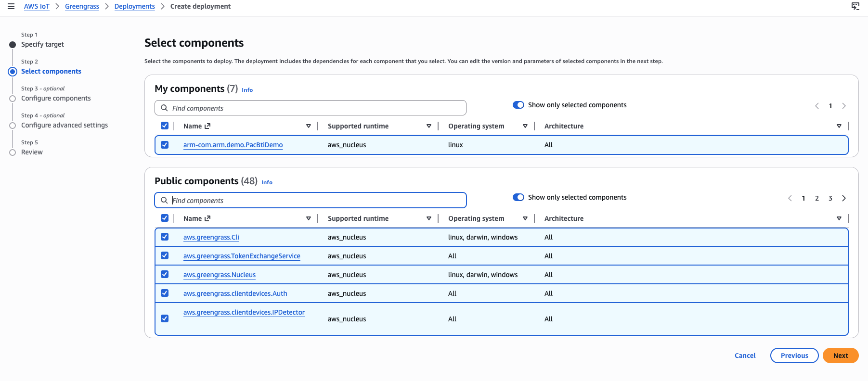The width and height of the screenshot is (868, 381).
Task: Go to next page in Public components
Action: coord(844,198)
